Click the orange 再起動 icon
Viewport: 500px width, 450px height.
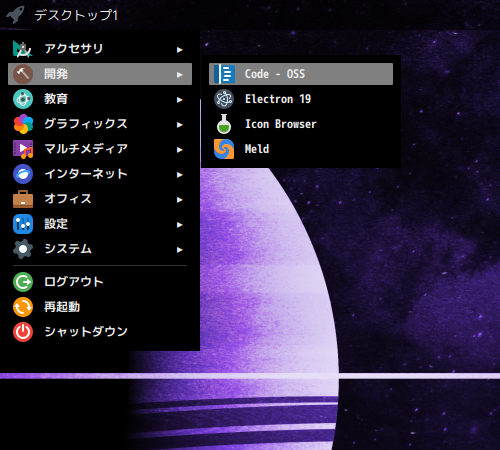click(x=23, y=307)
